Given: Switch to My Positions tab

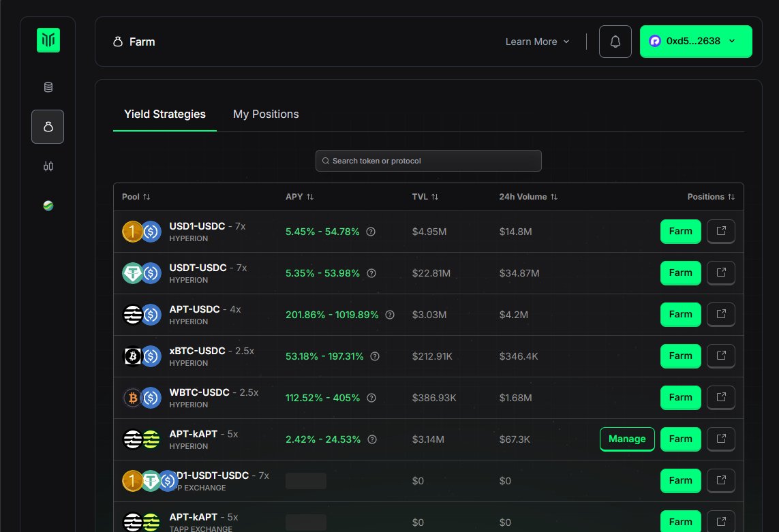Looking at the screenshot, I should coord(266,114).
